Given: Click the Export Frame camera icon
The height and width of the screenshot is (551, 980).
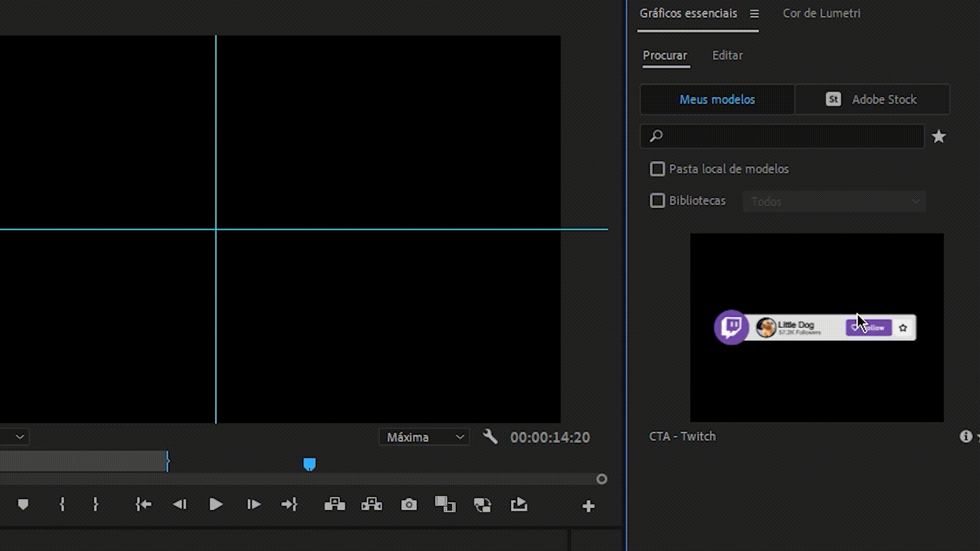Looking at the screenshot, I should [409, 505].
